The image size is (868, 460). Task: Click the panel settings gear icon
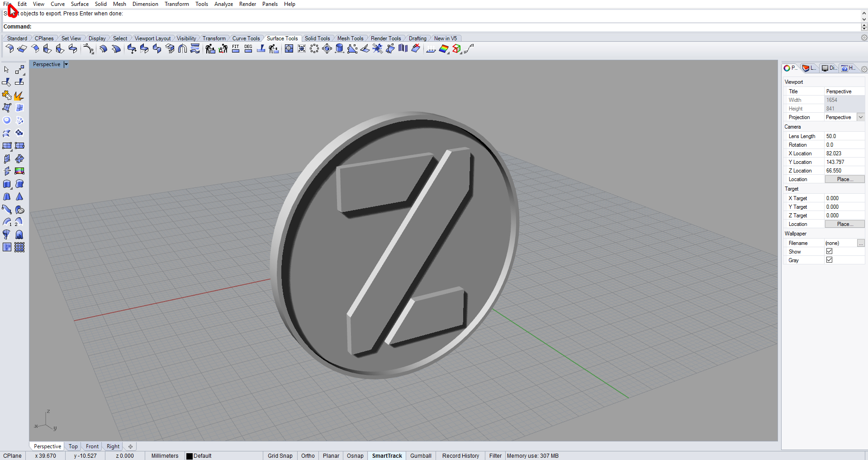864,69
